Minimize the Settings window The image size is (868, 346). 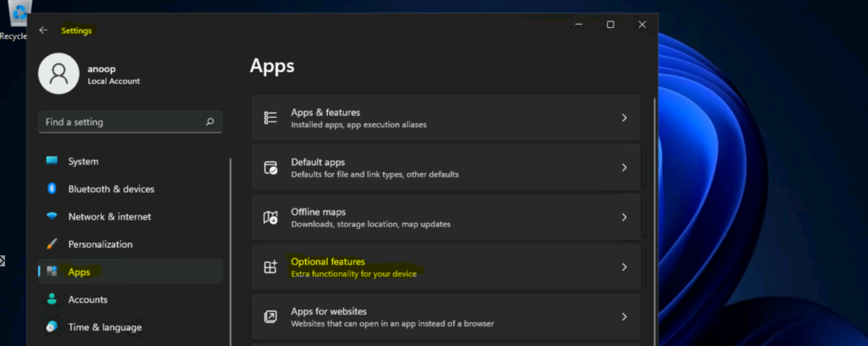pos(578,25)
